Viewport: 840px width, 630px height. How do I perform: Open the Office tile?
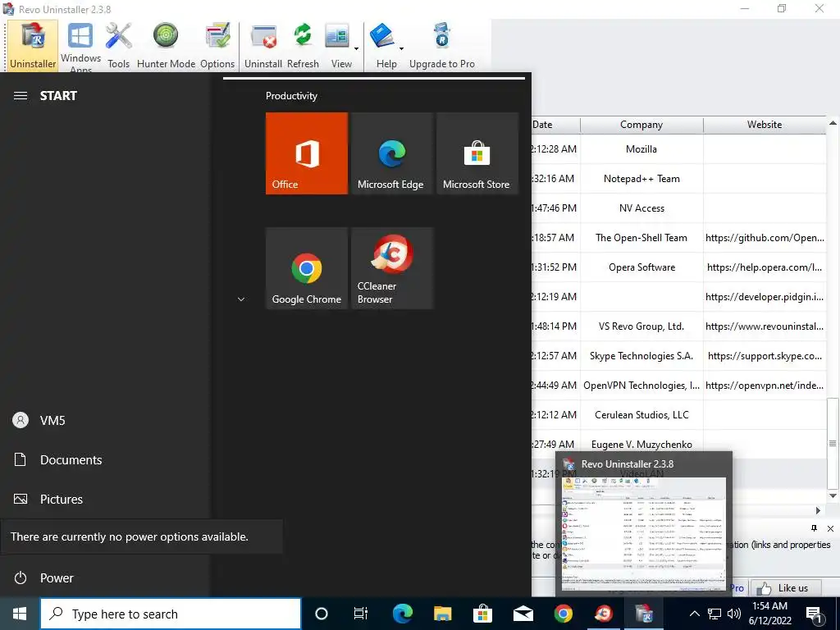click(x=307, y=153)
